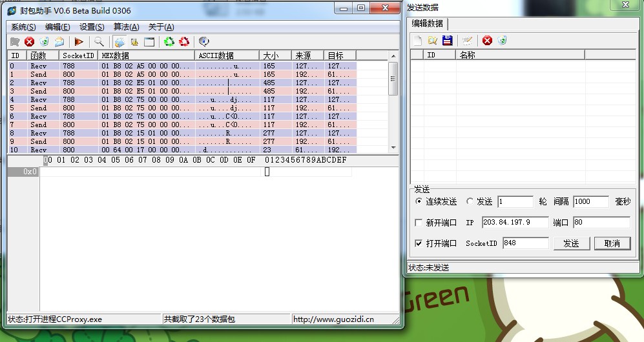This screenshot has width=644, height=342.
Task: Close the 发送数据 window
Action: [x=625, y=5]
